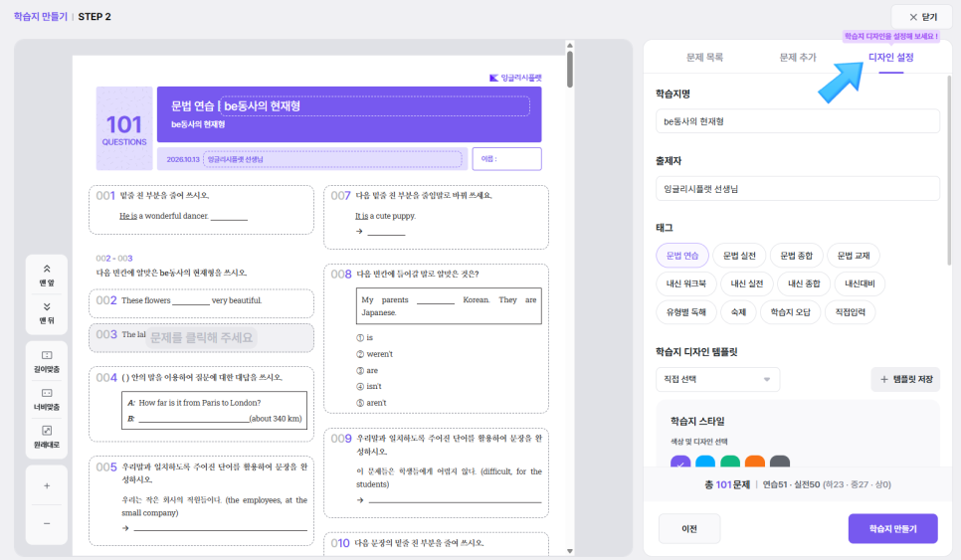Click answer option ③ are
The width and height of the screenshot is (961, 560).
coord(367,371)
